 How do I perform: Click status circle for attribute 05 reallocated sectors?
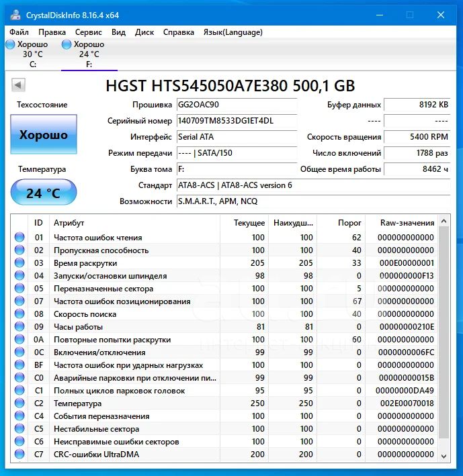[x=19, y=288]
